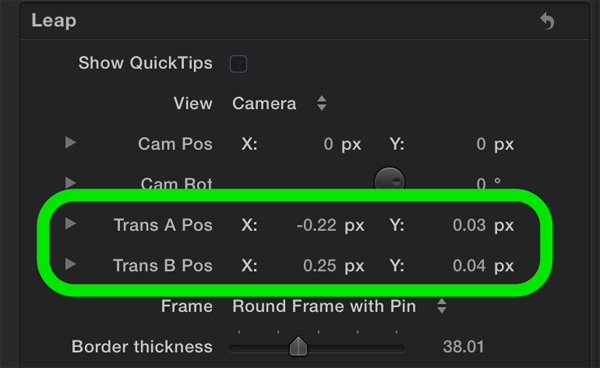This screenshot has width=600, height=368.
Task: Click the Cam Pos X value field
Action: pos(328,144)
